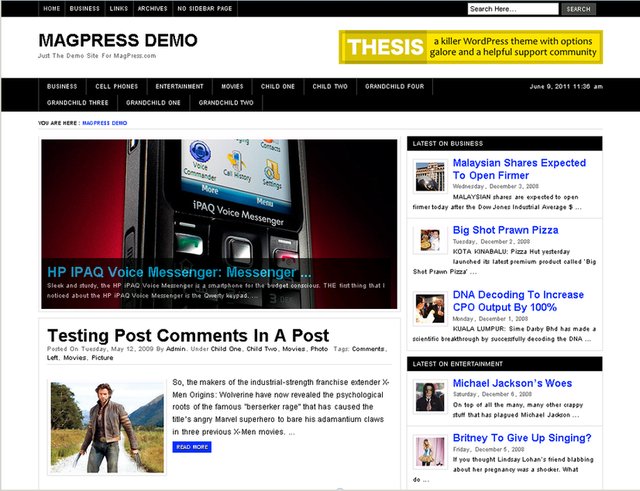The width and height of the screenshot is (640, 491).
Task: Open the Malaysian Shares article thumbnail
Action: (x=430, y=177)
